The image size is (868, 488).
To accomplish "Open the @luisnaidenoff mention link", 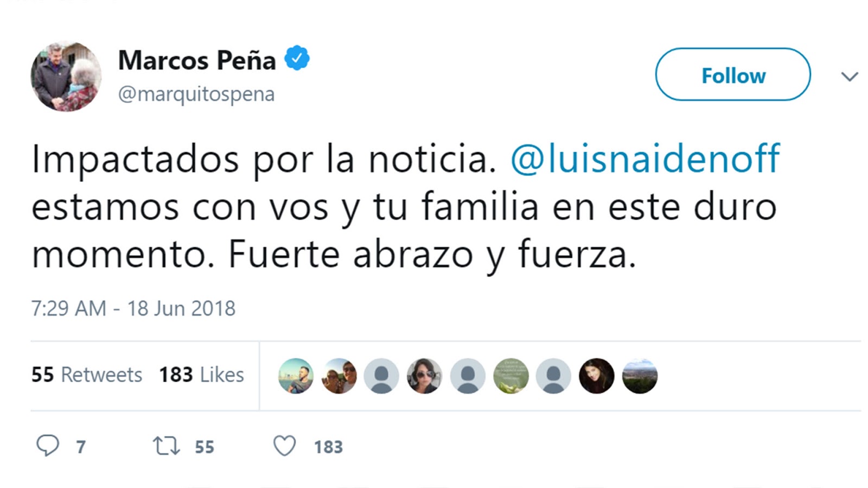I will point(645,159).
